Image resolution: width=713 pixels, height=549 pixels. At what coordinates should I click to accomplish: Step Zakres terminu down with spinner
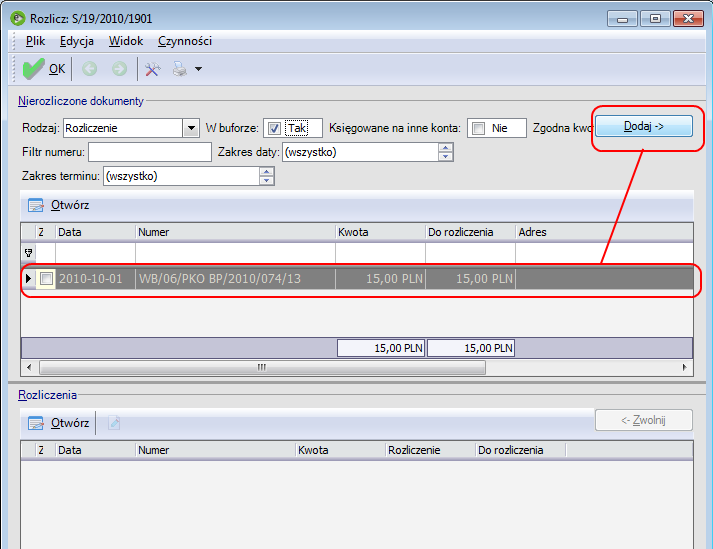coord(266,181)
